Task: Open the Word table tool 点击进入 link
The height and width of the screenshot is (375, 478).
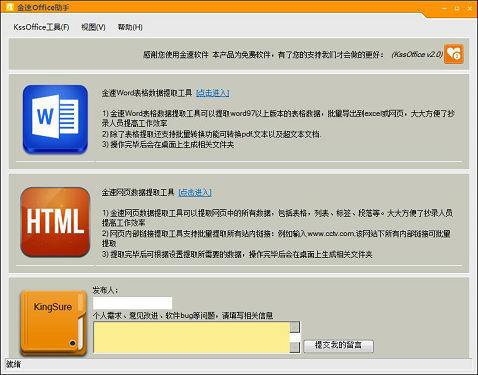Action: coord(213,93)
